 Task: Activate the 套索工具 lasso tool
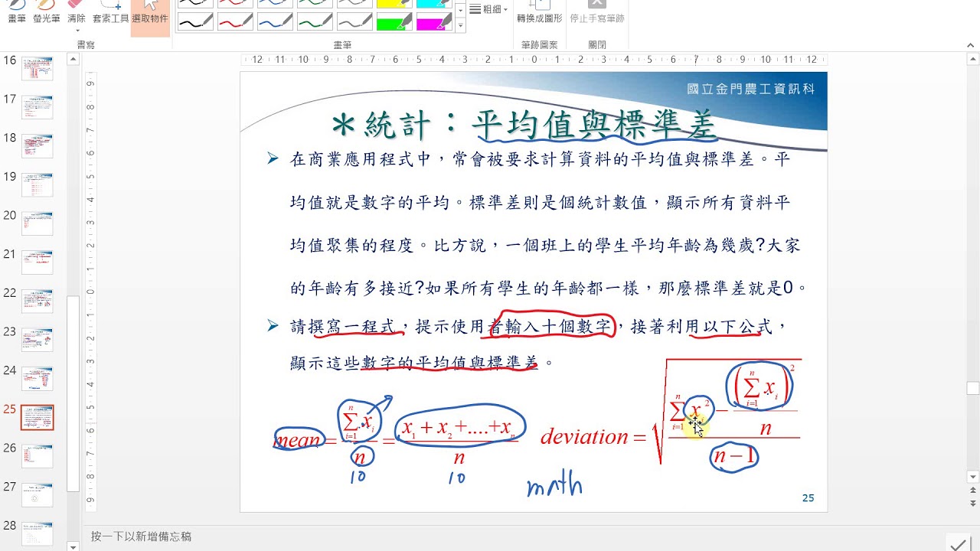(110, 12)
